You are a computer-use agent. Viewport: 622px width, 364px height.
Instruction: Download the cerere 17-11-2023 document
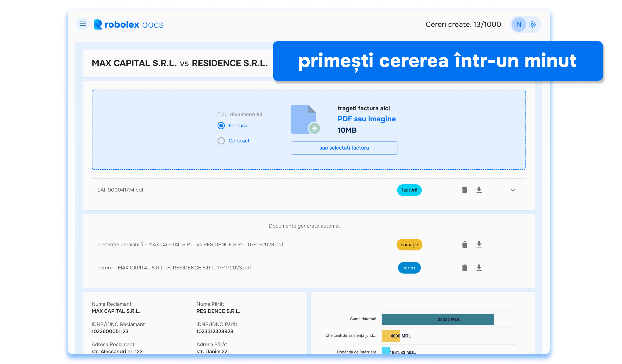(479, 268)
